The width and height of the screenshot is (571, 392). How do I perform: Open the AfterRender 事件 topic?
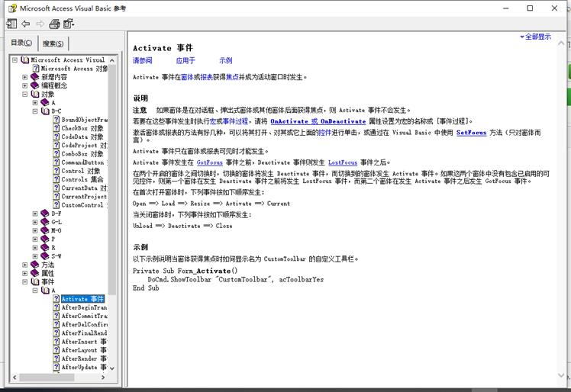[x=84, y=358]
